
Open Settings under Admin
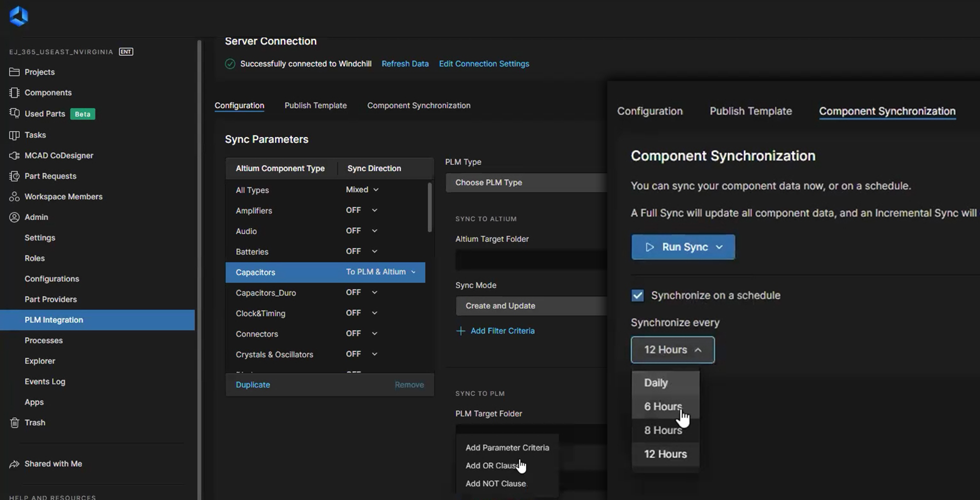coord(40,238)
